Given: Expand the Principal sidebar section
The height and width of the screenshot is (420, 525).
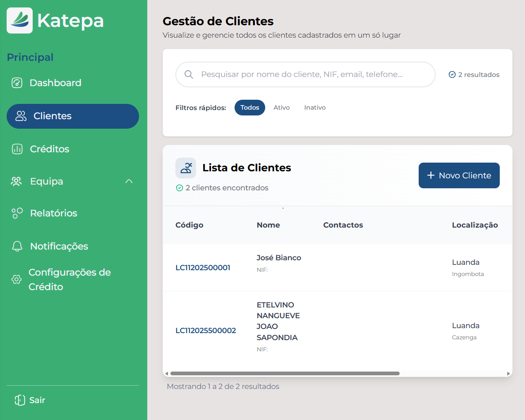Looking at the screenshot, I should [30, 58].
